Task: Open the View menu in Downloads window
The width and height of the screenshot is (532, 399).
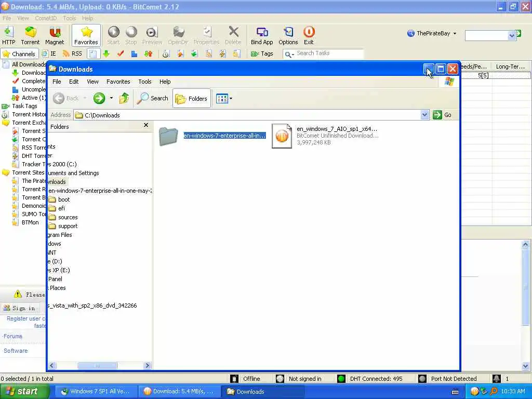Action: (x=92, y=82)
